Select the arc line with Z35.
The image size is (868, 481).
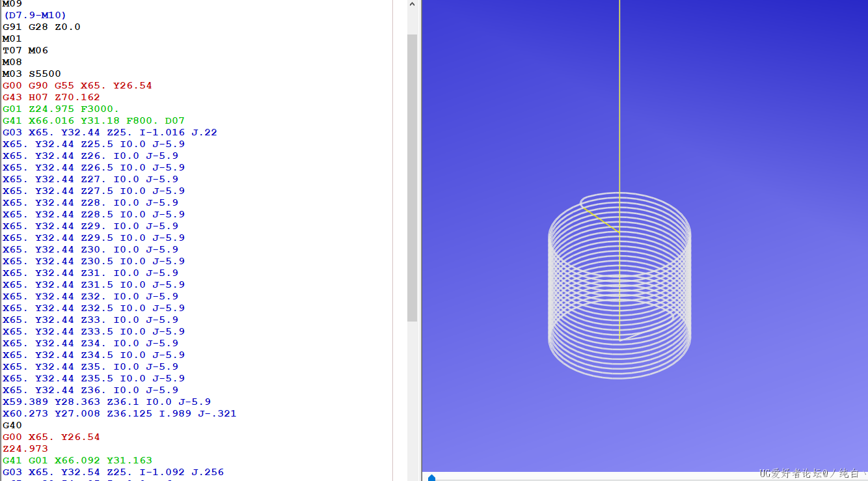click(x=90, y=366)
